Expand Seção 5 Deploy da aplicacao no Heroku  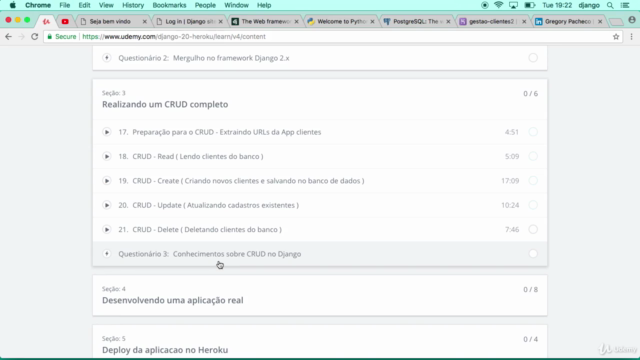320,343
